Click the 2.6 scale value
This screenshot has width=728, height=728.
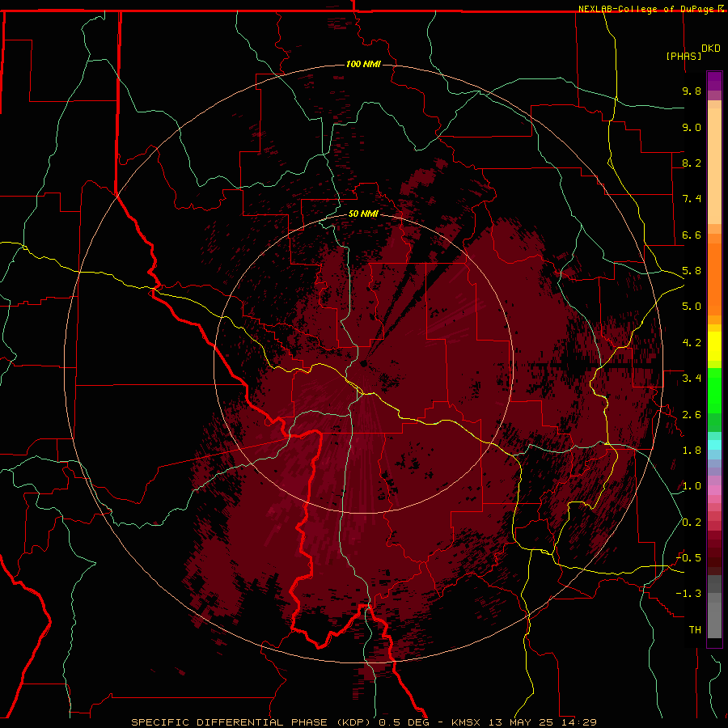click(692, 415)
